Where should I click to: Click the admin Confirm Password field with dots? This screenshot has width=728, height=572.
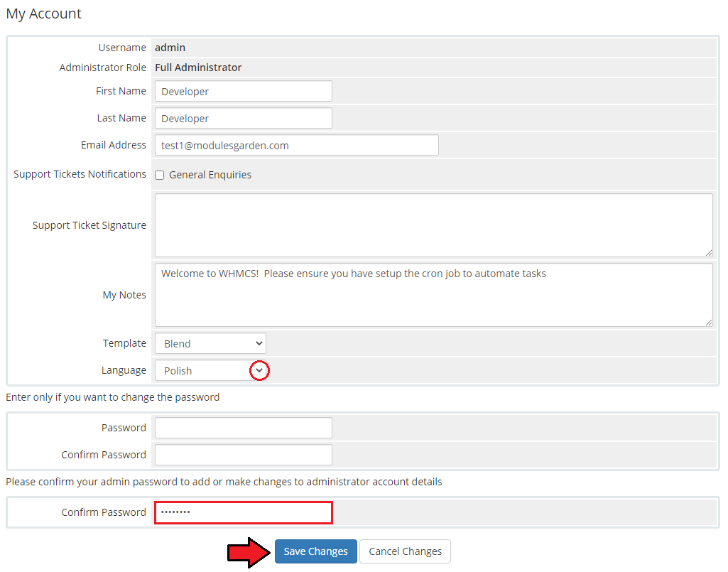tap(244, 512)
